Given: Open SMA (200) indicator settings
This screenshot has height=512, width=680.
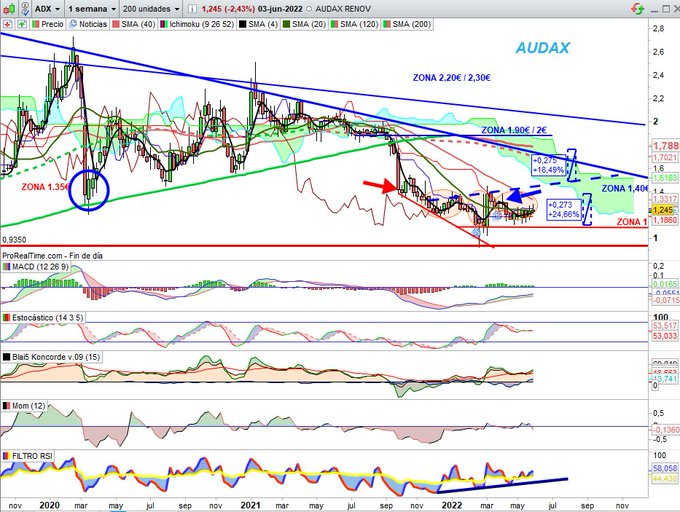Looking at the screenshot, I should (x=407, y=24).
